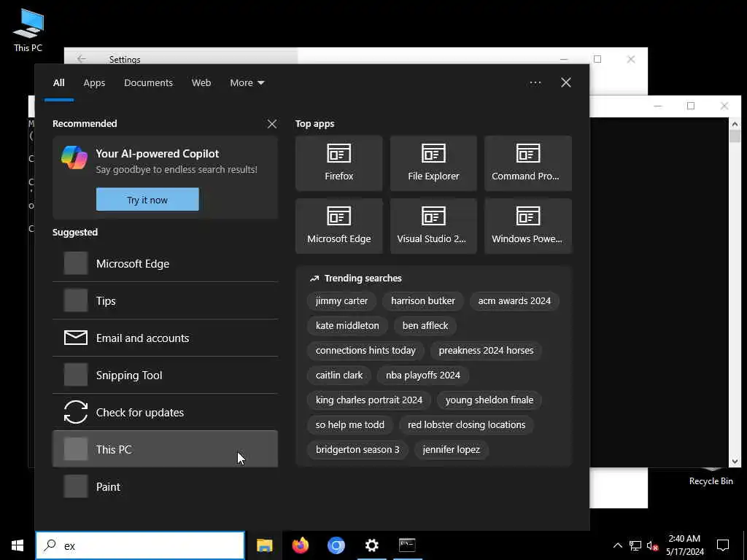
Task: Open Windows PowerShell tile in Top apps
Action: coord(528,226)
